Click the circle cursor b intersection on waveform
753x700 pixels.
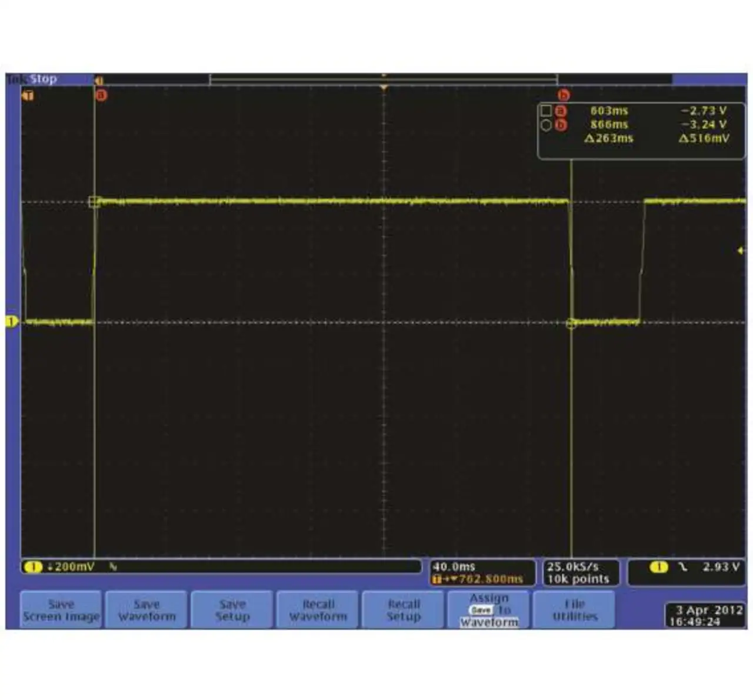click(571, 322)
